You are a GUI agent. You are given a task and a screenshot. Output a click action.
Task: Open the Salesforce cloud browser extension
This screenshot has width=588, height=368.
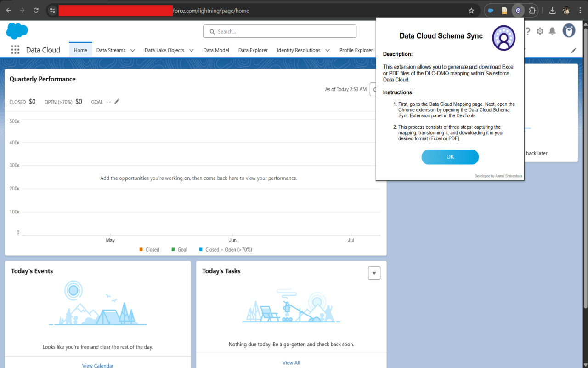(x=491, y=11)
